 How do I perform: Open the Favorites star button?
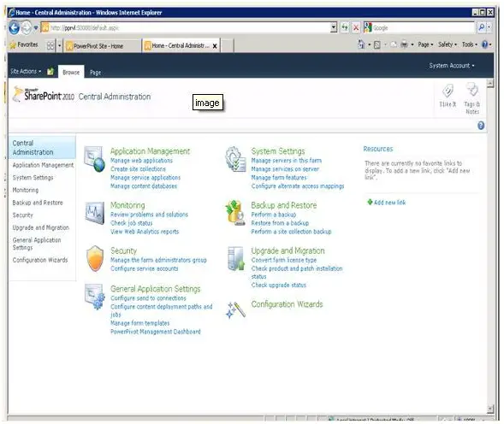point(24,44)
